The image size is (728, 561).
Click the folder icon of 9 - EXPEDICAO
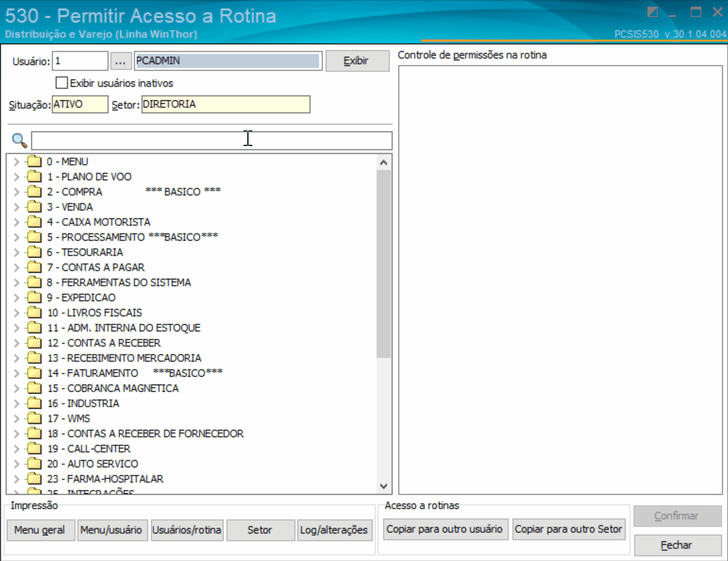tap(34, 297)
